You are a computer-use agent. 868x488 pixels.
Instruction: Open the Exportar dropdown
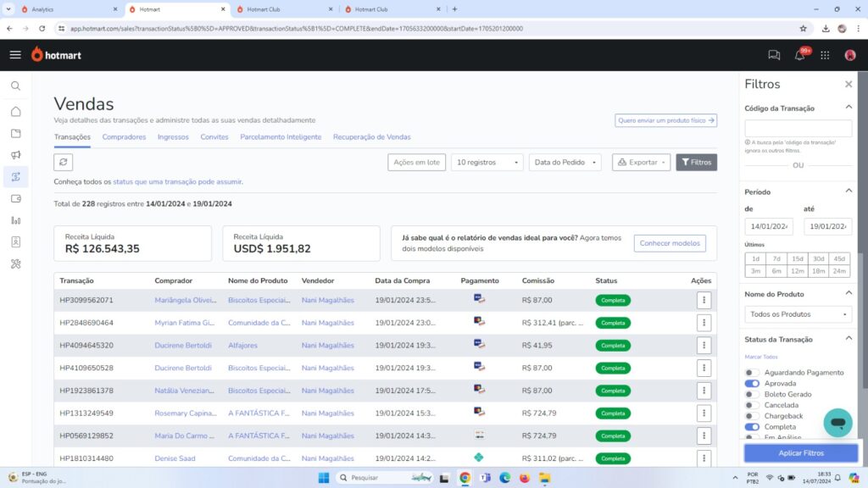pyautogui.click(x=641, y=162)
